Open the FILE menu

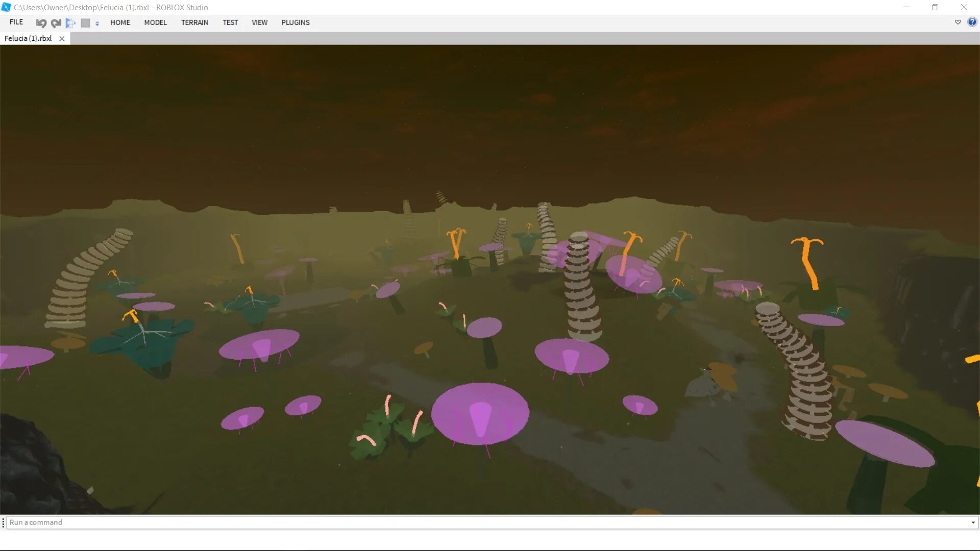16,22
